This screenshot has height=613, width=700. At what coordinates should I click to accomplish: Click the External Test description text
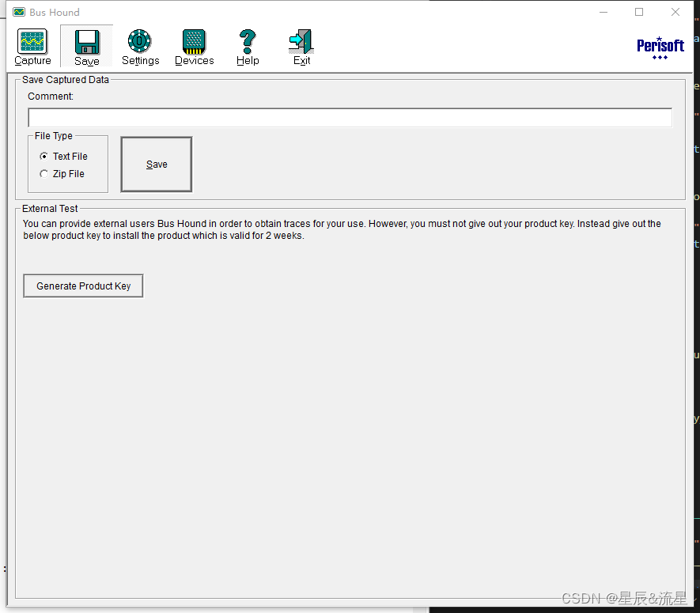pyautogui.click(x=342, y=229)
